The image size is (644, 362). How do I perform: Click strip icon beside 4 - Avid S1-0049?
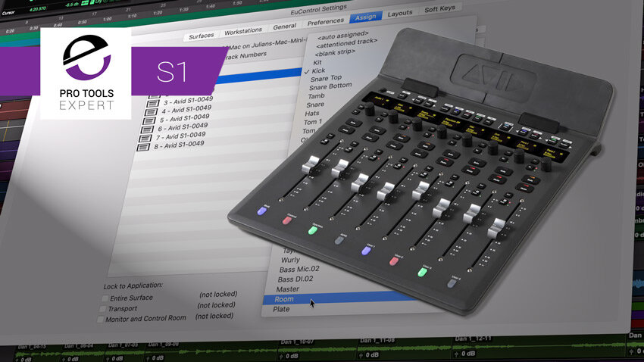151,111
